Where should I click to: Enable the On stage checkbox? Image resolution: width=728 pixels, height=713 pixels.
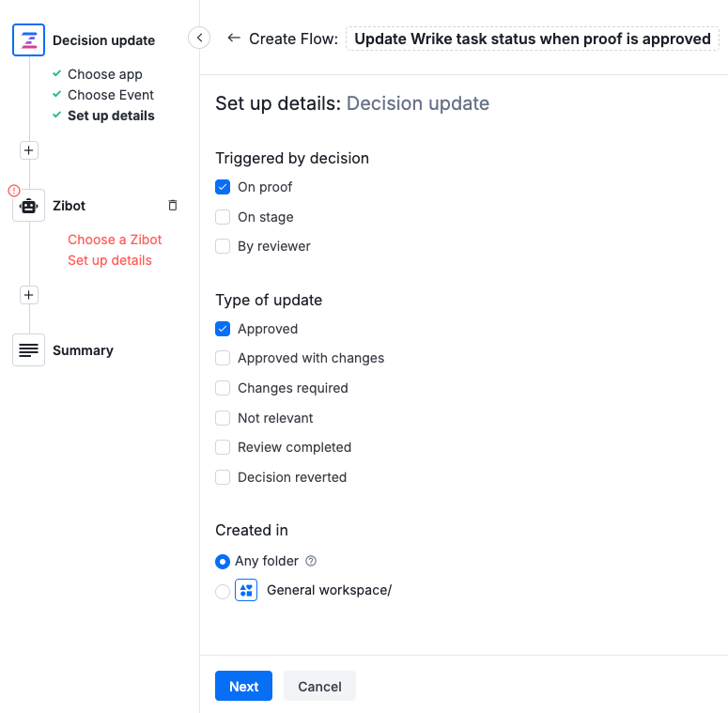pos(223,217)
